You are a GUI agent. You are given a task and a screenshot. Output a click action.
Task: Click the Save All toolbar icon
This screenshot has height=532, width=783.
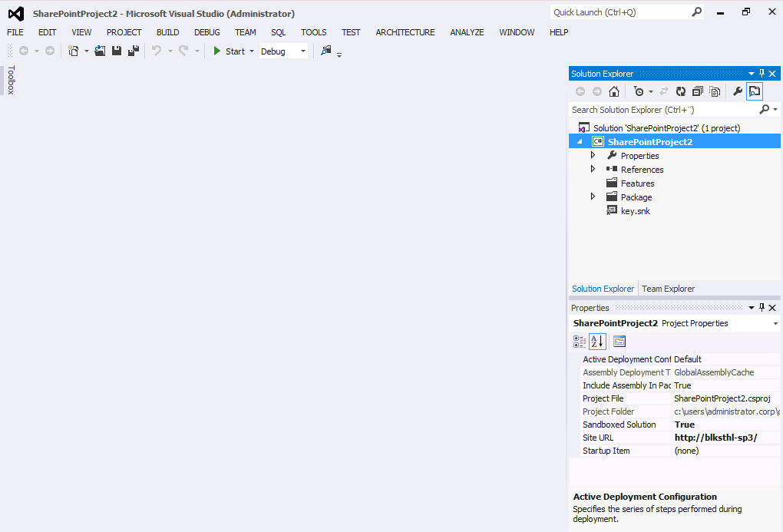133,51
